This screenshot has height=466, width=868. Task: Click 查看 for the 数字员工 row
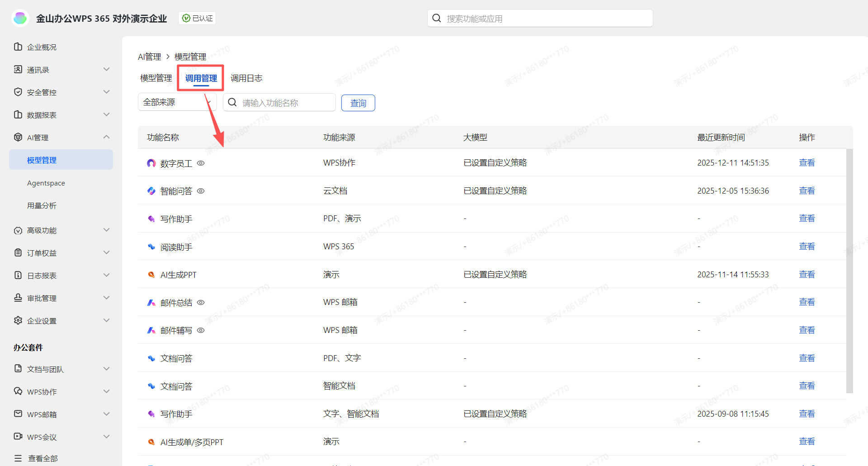click(807, 162)
